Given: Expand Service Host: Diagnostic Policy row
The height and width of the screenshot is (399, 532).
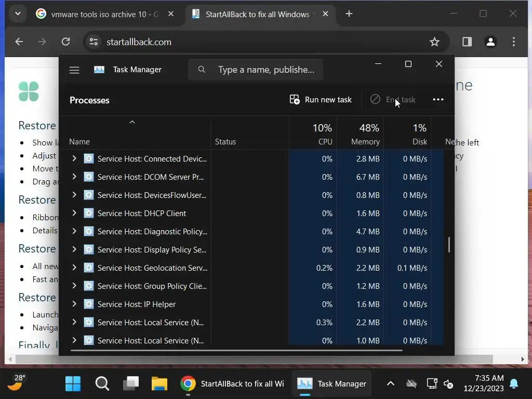Looking at the screenshot, I should click(x=74, y=231).
